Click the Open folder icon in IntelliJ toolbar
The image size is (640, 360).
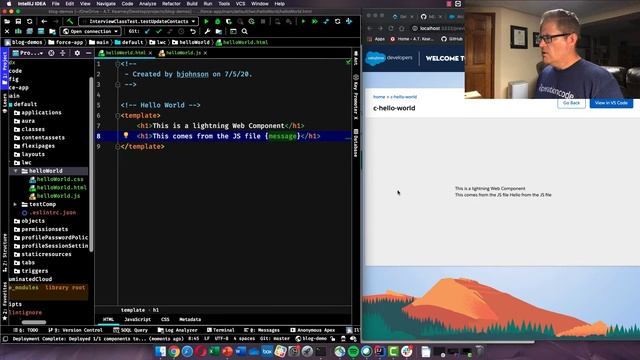(7, 21)
